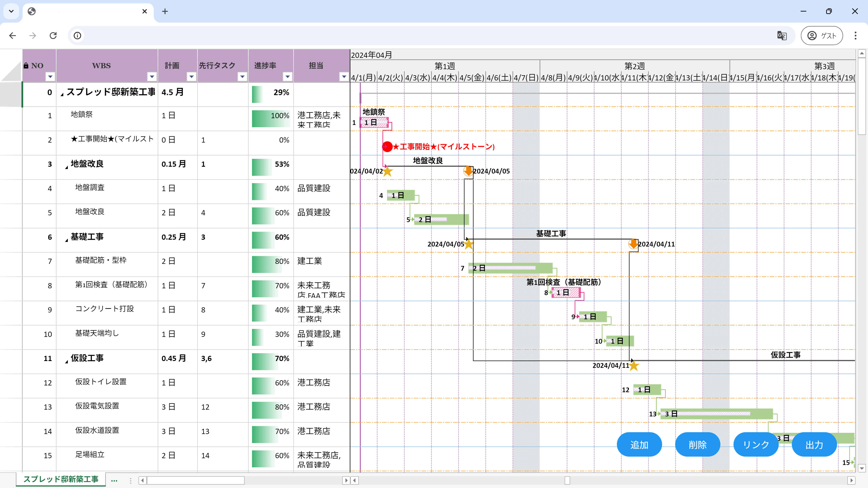Open the tab search chevron
Image resolution: width=868 pixels, height=488 pixels.
pos(11,12)
